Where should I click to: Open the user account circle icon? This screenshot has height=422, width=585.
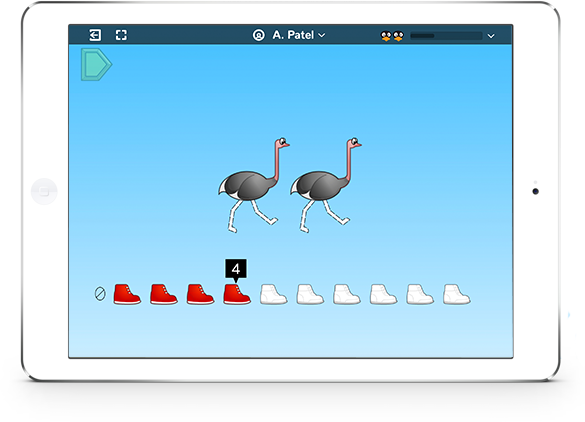[259, 35]
